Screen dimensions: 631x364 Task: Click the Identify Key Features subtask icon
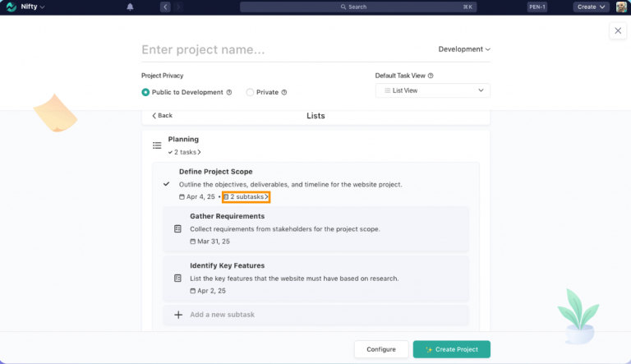(177, 279)
